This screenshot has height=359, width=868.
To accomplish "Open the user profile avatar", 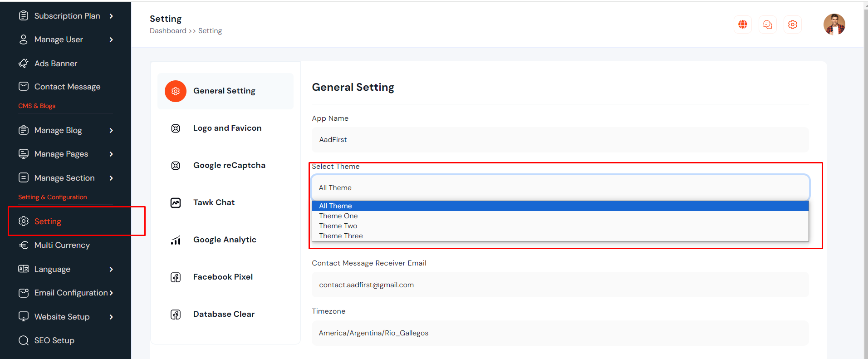I will coord(834,25).
